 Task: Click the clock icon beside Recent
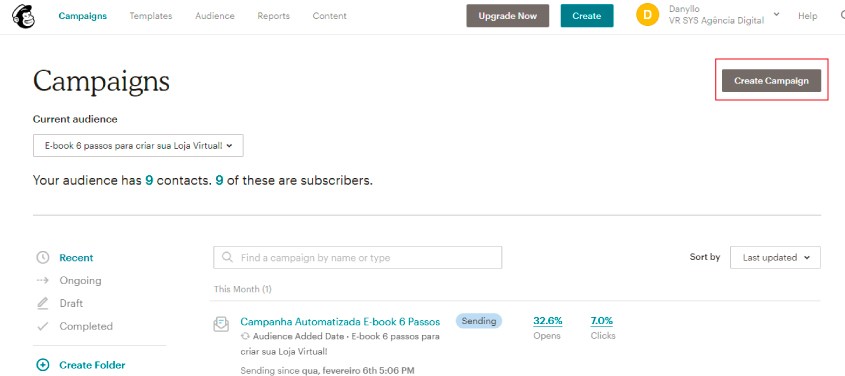[x=43, y=257]
